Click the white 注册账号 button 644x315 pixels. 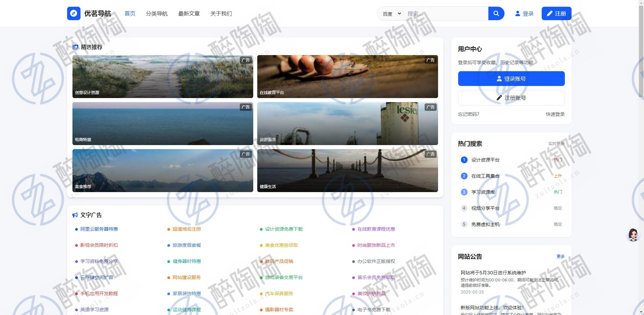point(511,98)
